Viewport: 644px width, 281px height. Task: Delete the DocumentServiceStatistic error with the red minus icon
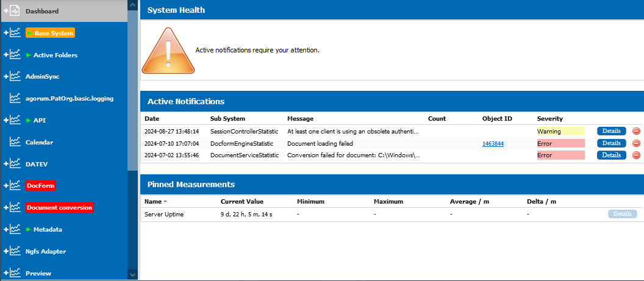(x=636, y=155)
